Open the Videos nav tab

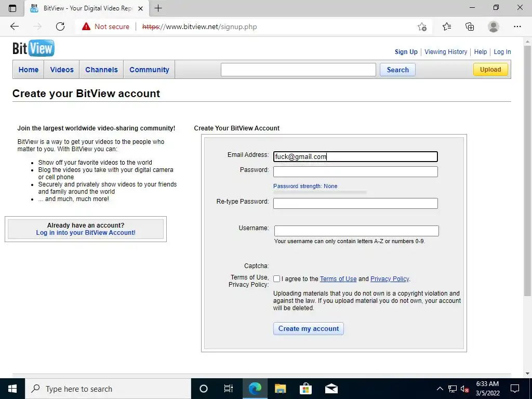point(62,70)
